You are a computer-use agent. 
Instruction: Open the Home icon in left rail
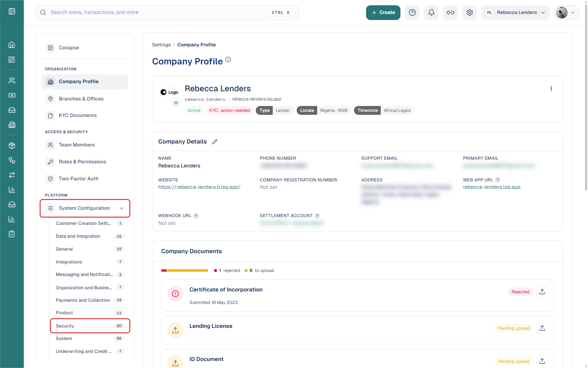tap(12, 45)
